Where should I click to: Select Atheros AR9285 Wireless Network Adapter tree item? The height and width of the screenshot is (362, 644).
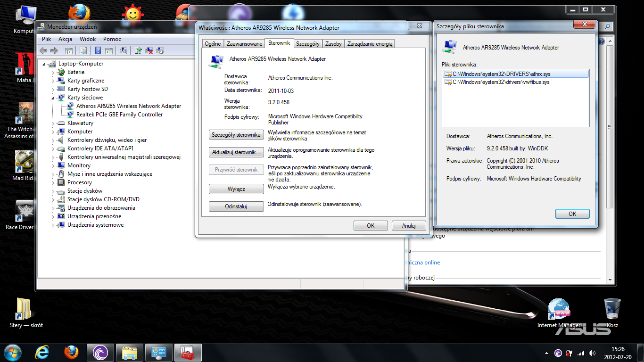(x=129, y=106)
